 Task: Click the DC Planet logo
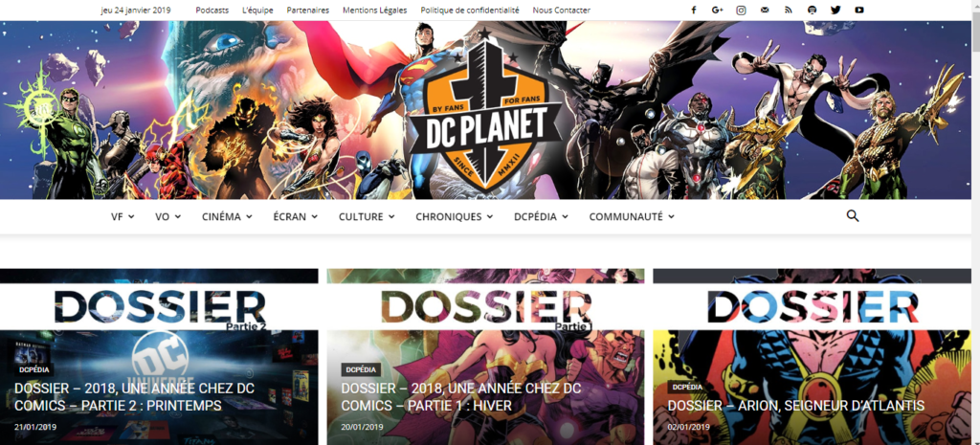pos(484,115)
